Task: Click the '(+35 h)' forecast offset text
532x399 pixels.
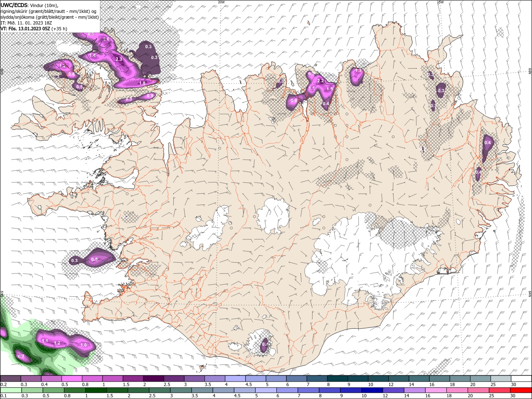Action: [x=59, y=29]
